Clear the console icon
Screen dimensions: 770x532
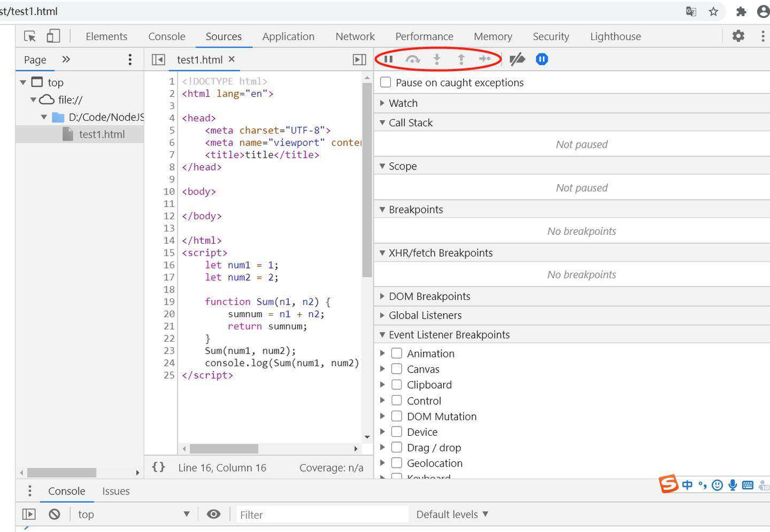click(55, 514)
